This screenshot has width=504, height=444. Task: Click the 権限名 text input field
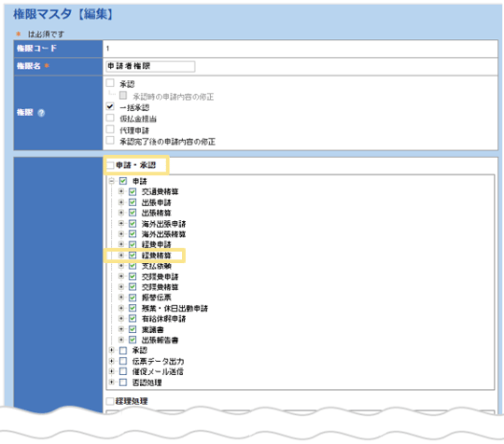click(150, 66)
